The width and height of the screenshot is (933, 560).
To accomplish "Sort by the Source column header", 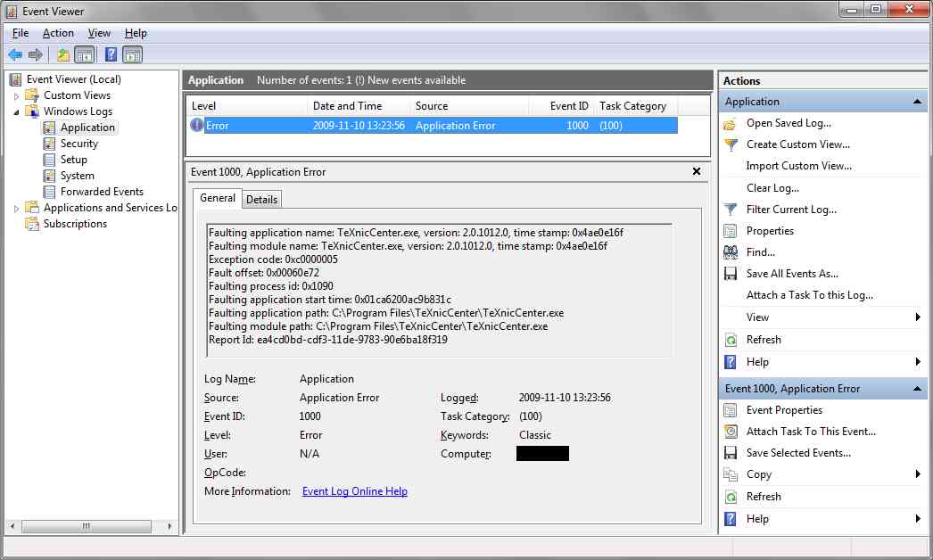I will [469, 106].
